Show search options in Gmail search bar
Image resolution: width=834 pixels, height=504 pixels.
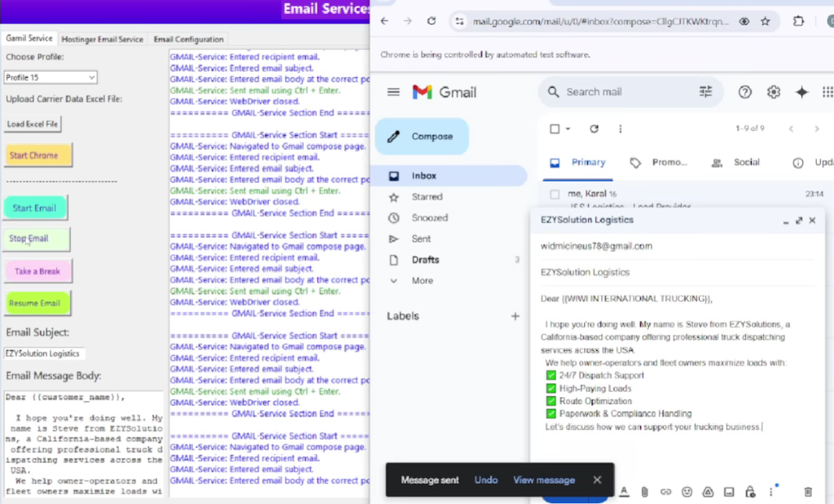(705, 92)
